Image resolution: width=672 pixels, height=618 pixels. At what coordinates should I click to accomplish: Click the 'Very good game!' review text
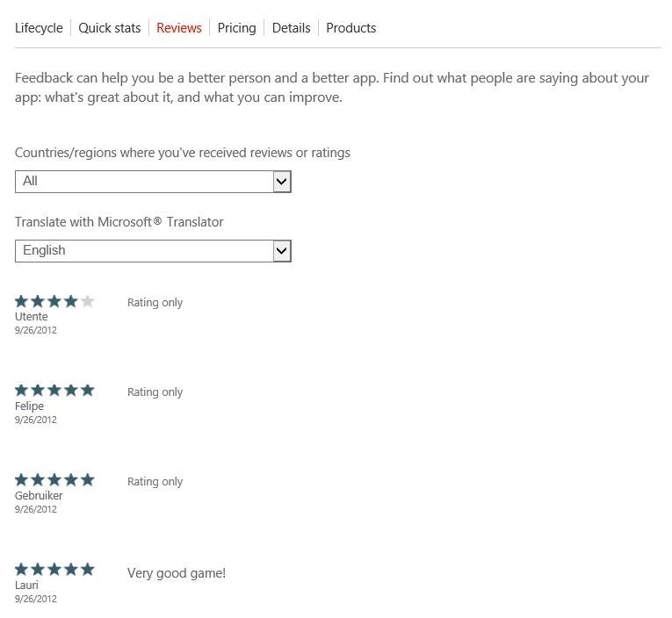point(177,573)
